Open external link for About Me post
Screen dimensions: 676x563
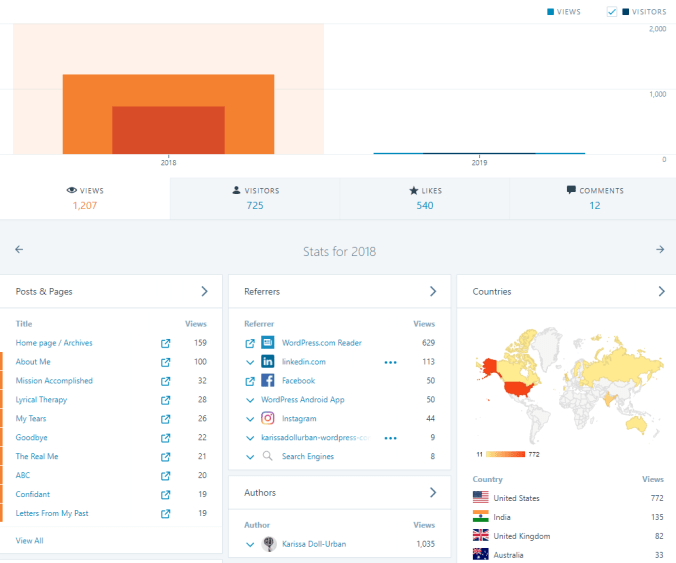point(166,362)
